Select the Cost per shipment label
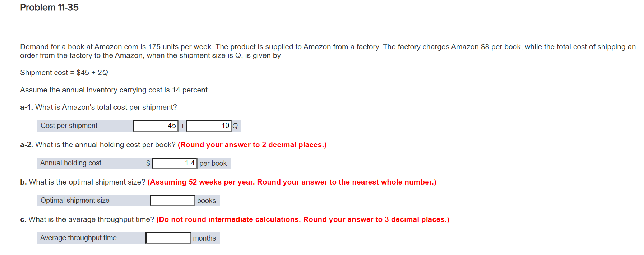 (69, 126)
